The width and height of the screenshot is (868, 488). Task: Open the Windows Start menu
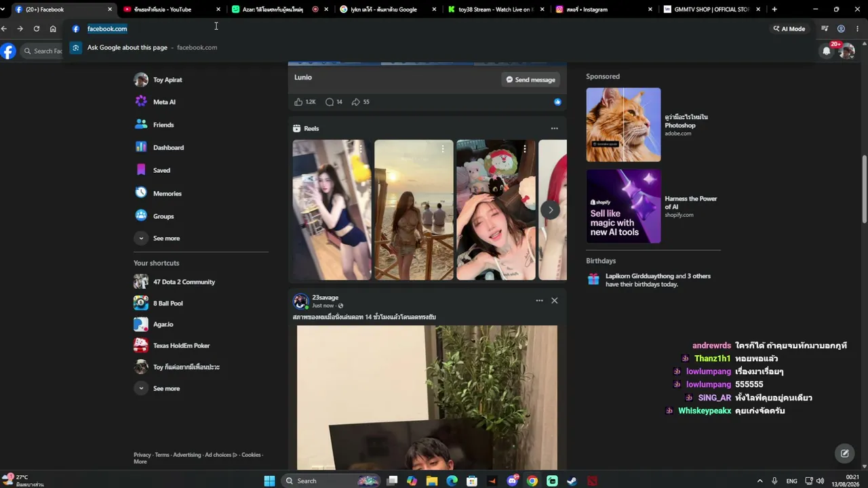[x=269, y=481]
